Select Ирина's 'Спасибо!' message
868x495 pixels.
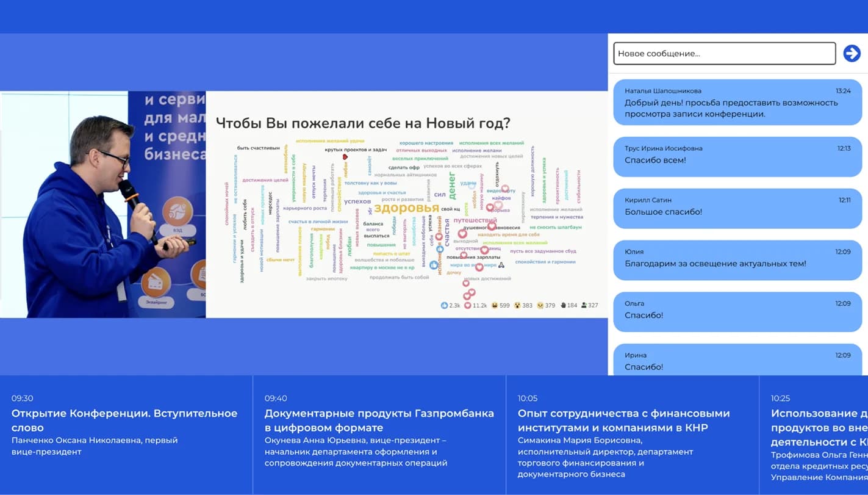coord(737,360)
